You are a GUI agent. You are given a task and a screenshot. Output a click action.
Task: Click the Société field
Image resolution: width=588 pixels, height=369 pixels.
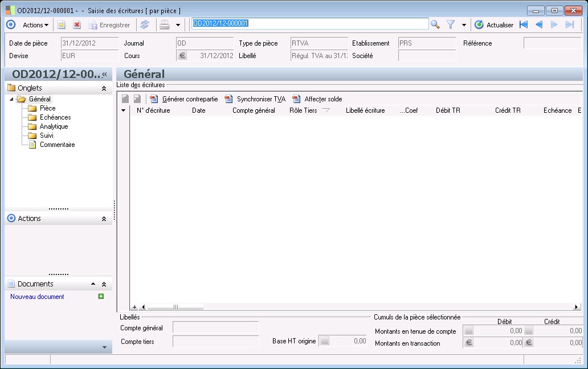pyautogui.click(x=427, y=55)
